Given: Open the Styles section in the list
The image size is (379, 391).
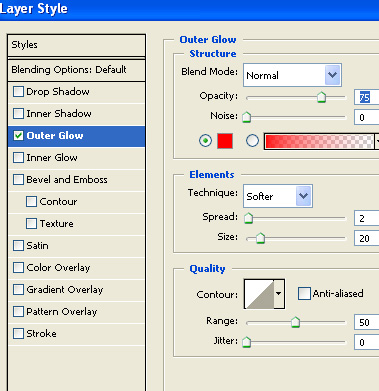Looking at the screenshot, I should [x=76, y=45].
